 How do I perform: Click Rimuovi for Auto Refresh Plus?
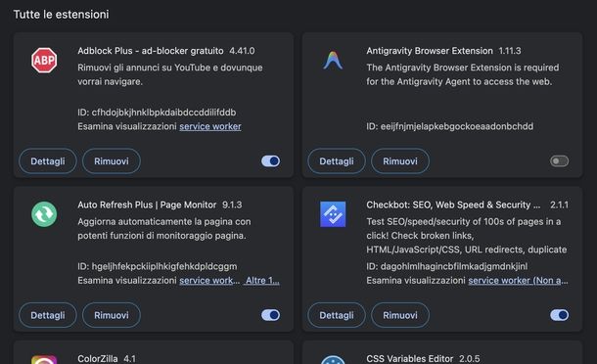point(112,315)
